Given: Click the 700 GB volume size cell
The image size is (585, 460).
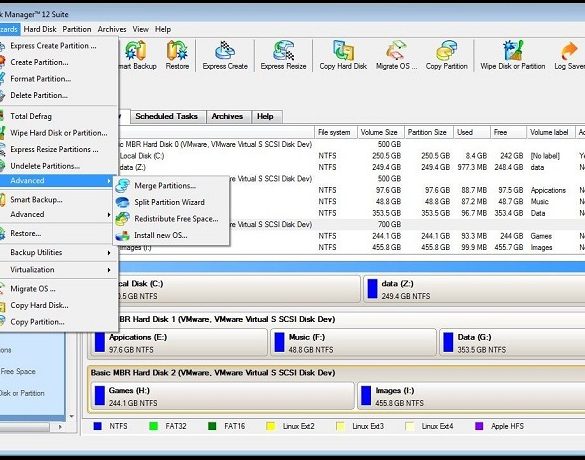Looking at the screenshot, I should pyautogui.click(x=390, y=225).
